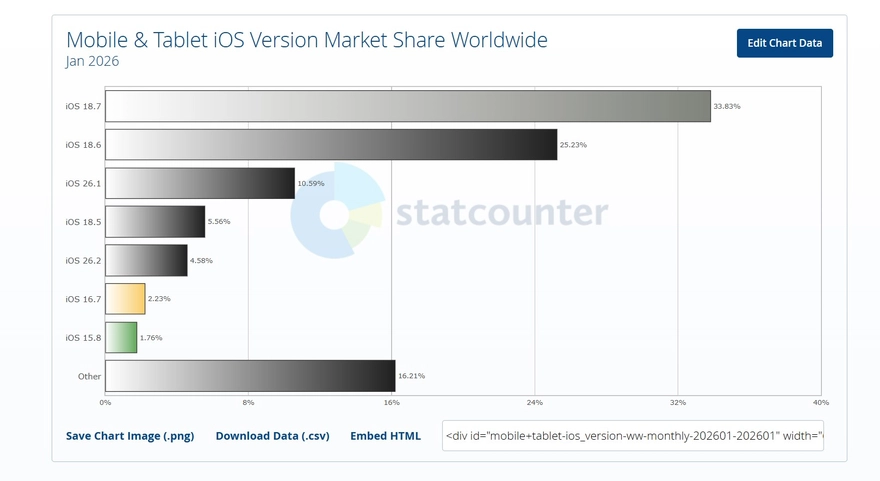Save the chart image as PNG
880x481 pixels.
point(130,436)
